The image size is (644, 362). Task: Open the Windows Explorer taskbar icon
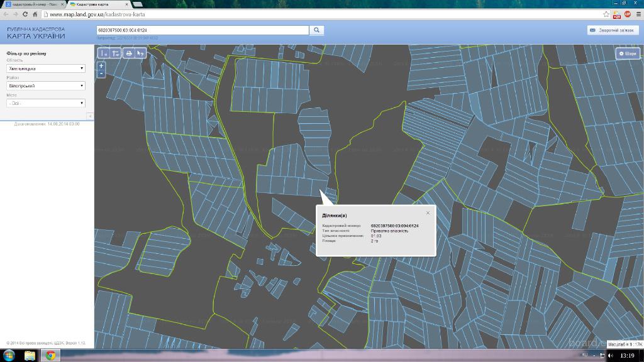[30, 355]
